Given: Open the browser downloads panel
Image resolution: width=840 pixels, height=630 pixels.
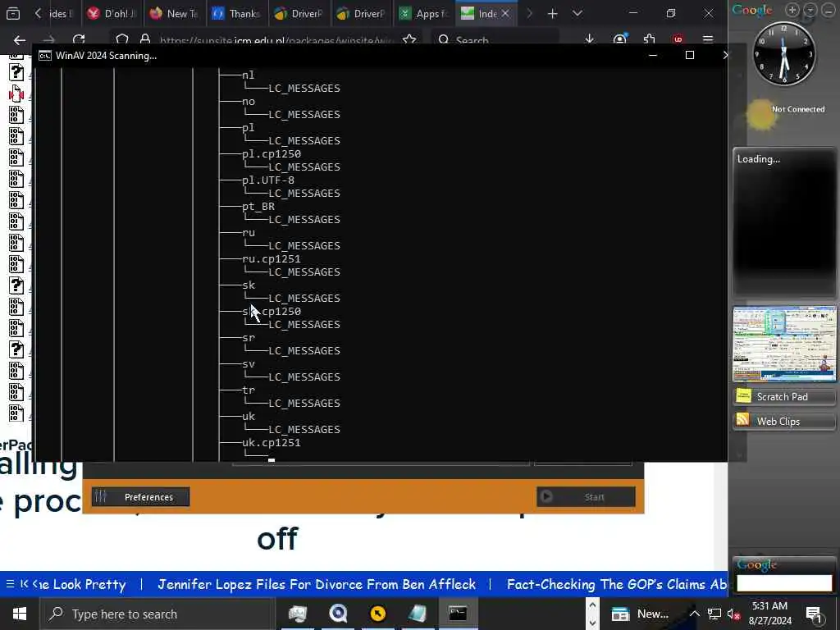Looking at the screenshot, I should [589, 39].
